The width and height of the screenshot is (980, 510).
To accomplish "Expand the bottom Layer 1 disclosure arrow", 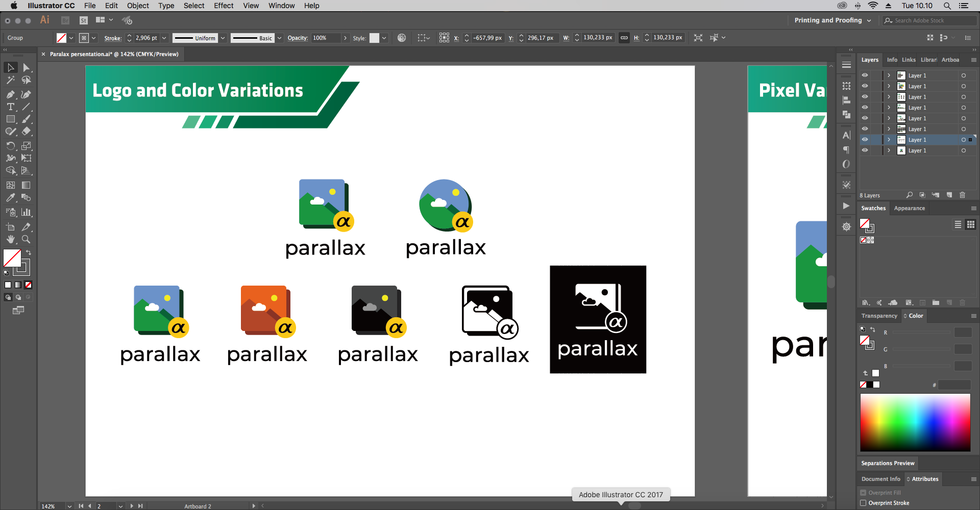I will click(x=889, y=150).
